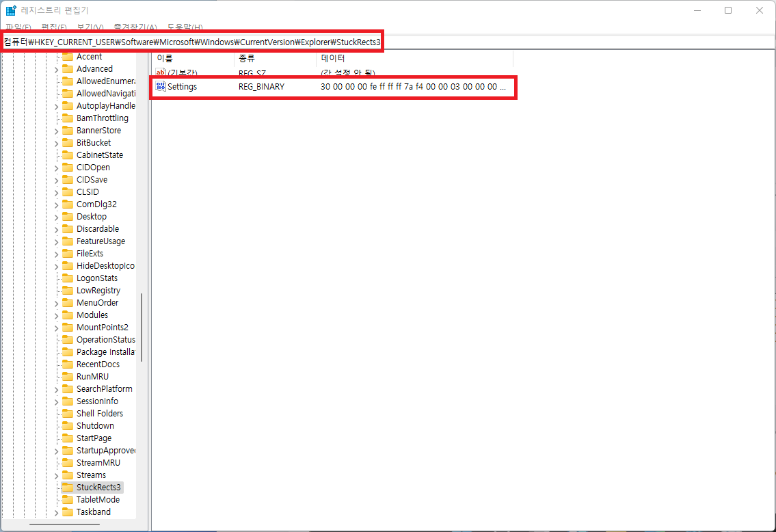Screen dimensions: 776x532
Task: Expand the Advanced key
Action: (57, 70)
